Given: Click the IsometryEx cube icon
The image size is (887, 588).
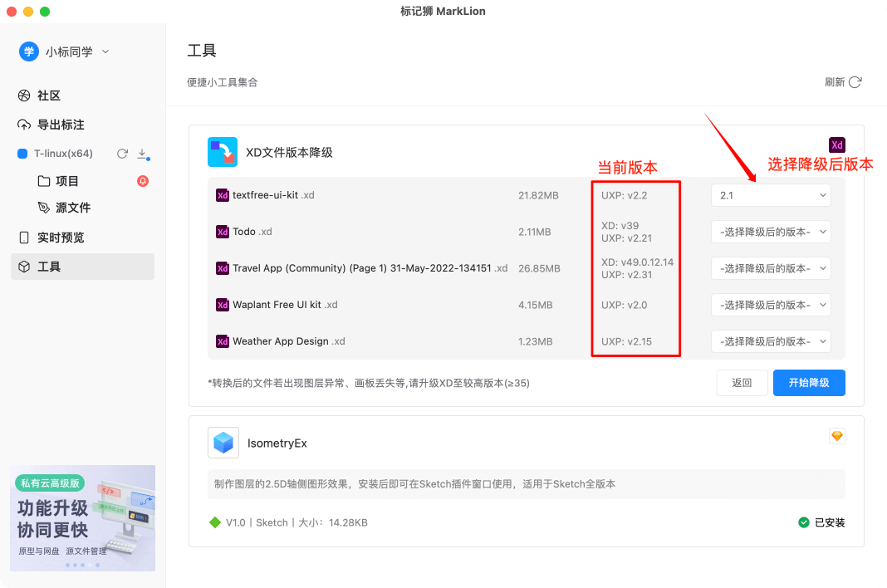Looking at the screenshot, I should pos(223,443).
